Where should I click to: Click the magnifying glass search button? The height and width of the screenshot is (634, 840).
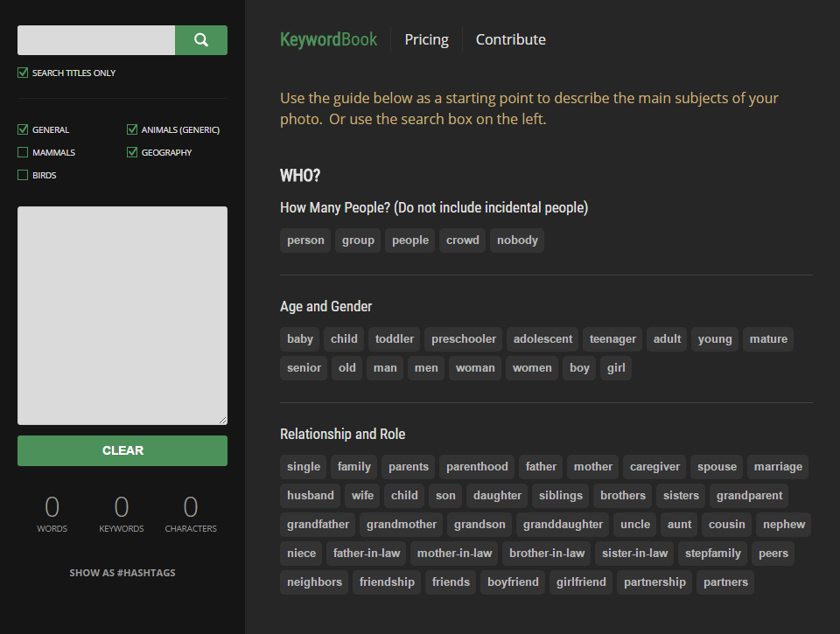pyautogui.click(x=201, y=40)
